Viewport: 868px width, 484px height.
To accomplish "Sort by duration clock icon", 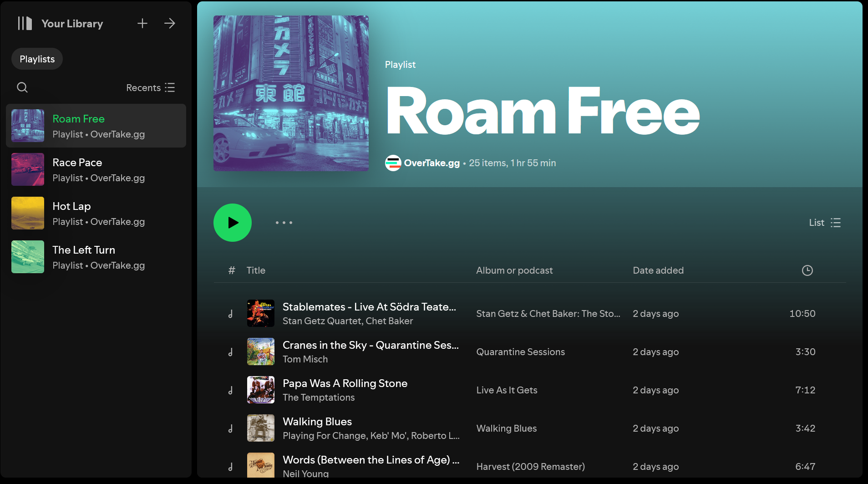I will pyautogui.click(x=807, y=270).
